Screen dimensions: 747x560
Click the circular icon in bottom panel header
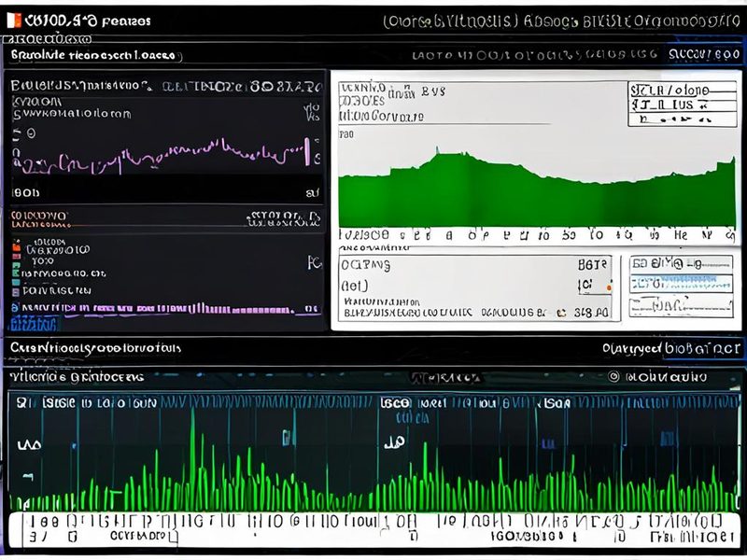coord(613,377)
